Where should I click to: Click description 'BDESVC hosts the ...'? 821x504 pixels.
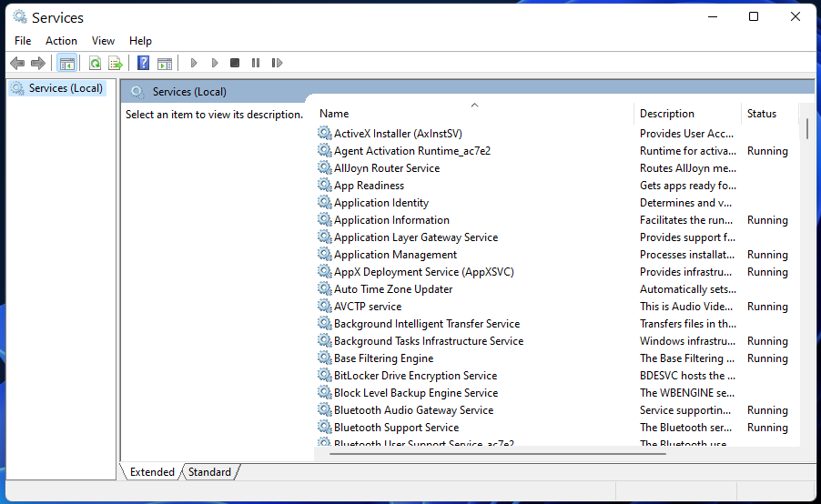click(x=687, y=375)
